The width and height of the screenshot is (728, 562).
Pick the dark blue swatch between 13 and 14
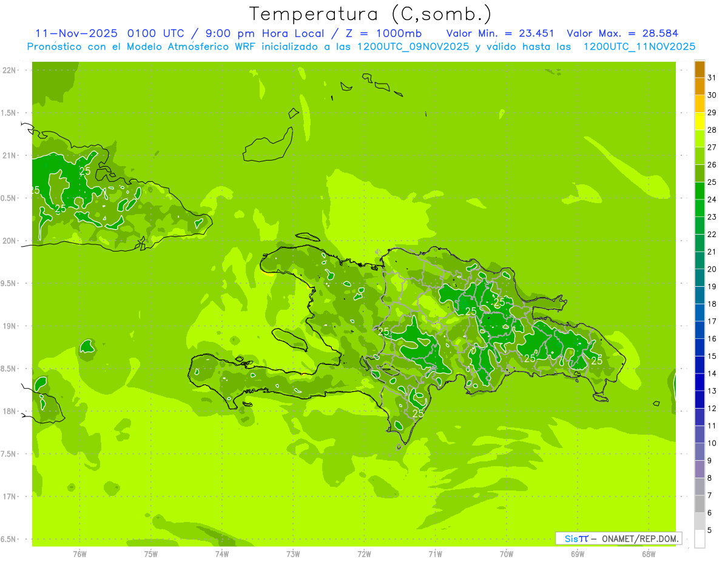(699, 382)
